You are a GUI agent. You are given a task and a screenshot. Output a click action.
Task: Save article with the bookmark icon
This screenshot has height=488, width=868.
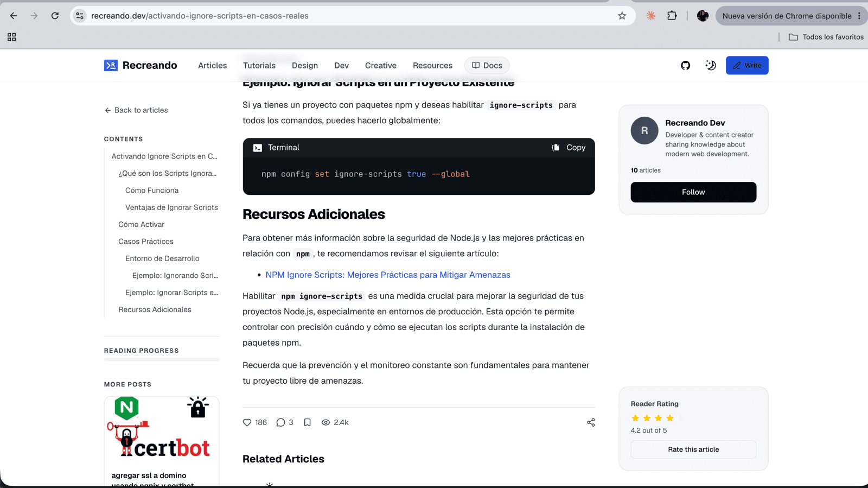click(307, 422)
